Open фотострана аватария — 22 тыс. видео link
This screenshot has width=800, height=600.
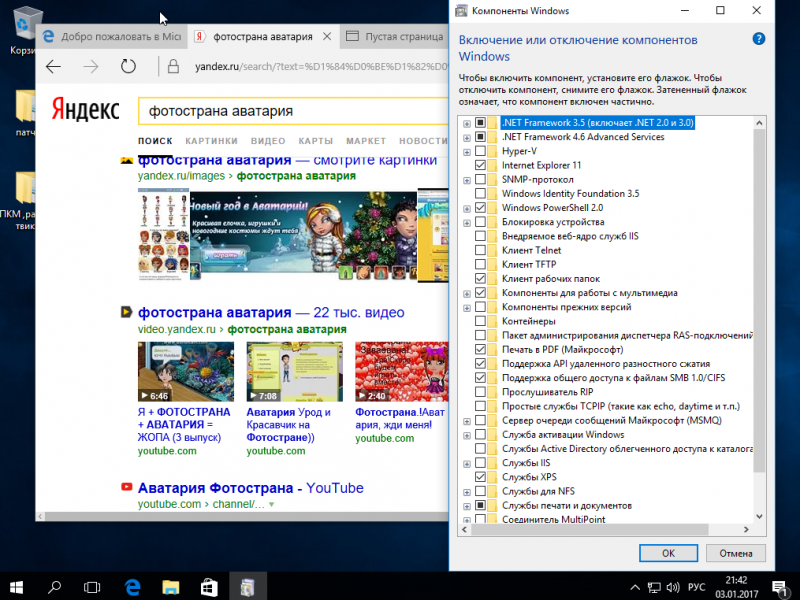click(271, 312)
